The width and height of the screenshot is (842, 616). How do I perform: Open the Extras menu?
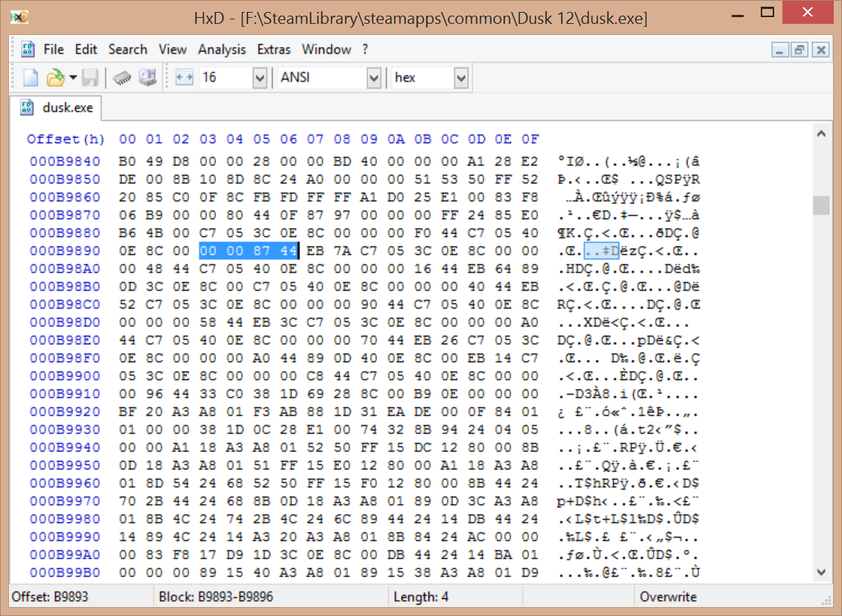click(273, 50)
